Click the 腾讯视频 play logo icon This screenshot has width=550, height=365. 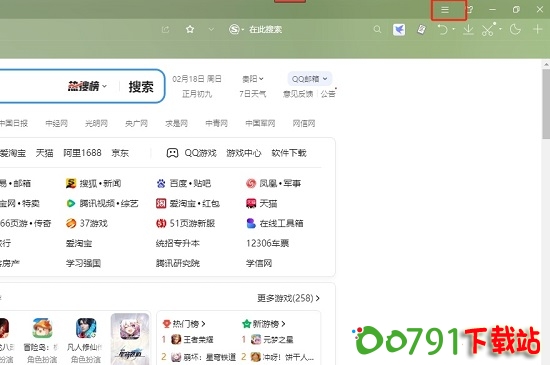click(71, 203)
